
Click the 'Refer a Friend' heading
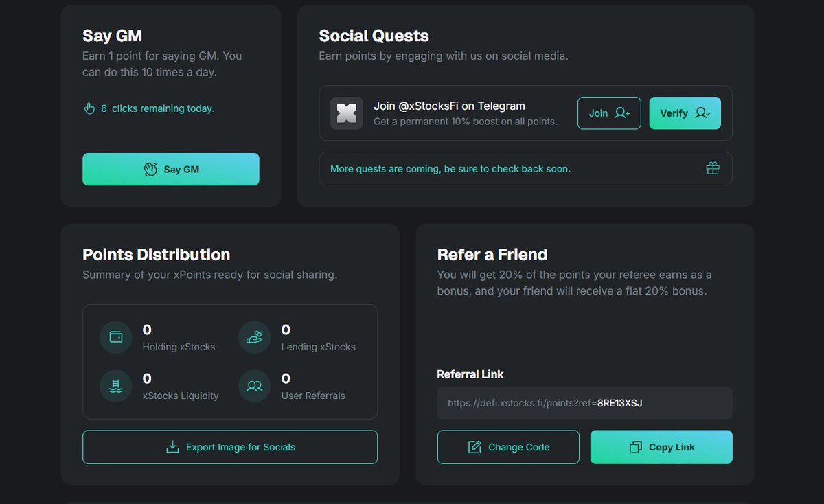click(492, 255)
